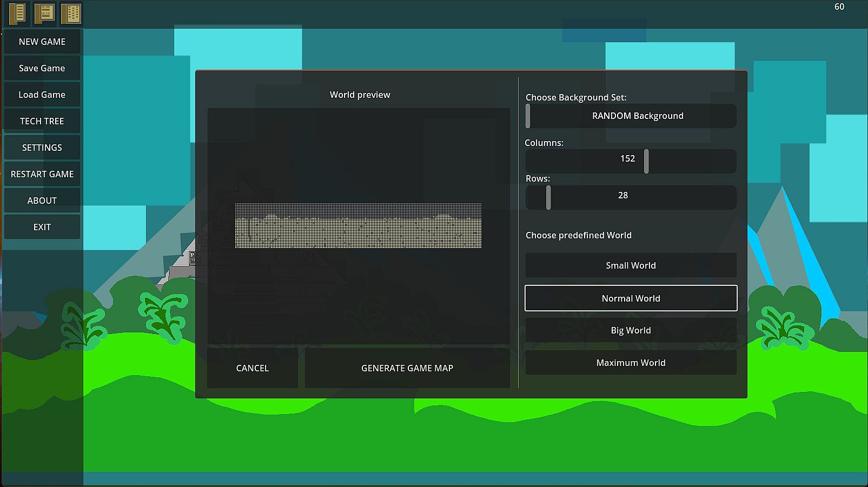Click the 'Choose predefined World' label
This screenshot has width=868, height=487.
click(x=579, y=235)
